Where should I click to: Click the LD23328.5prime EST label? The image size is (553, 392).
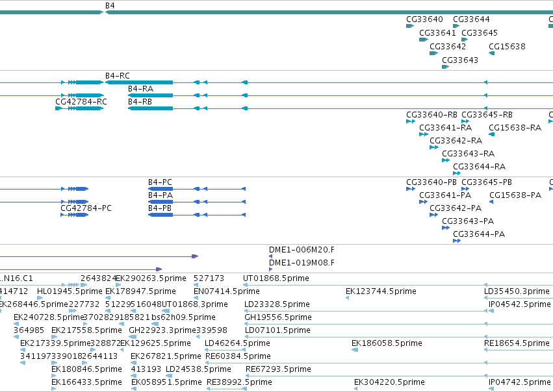pyautogui.click(x=277, y=304)
